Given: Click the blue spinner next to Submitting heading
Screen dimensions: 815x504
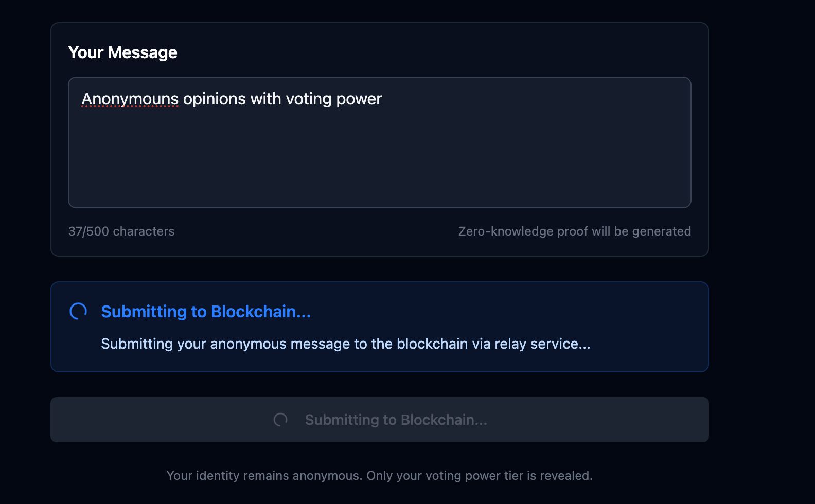Looking at the screenshot, I should [78, 311].
